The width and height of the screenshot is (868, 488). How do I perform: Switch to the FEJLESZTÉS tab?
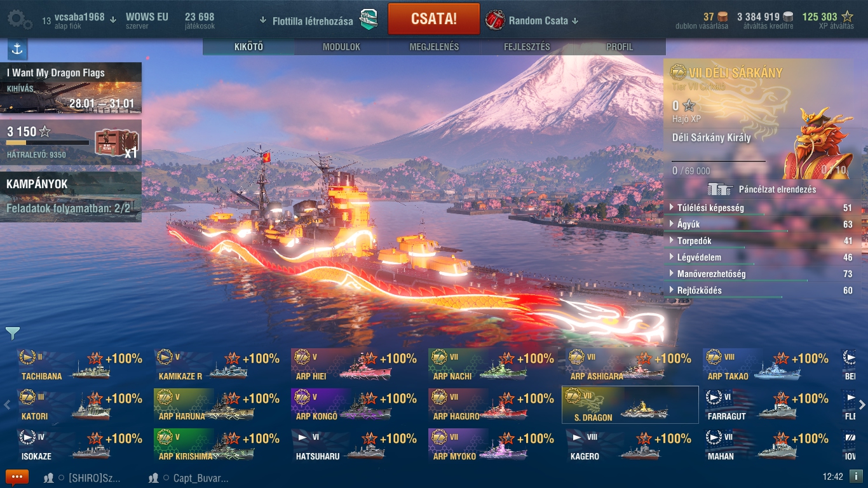[527, 47]
